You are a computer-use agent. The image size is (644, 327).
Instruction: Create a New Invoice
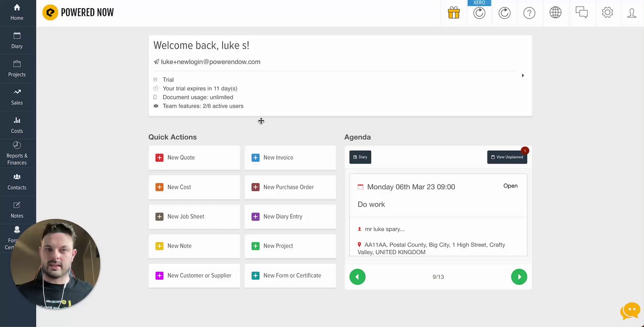click(x=290, y=158)
